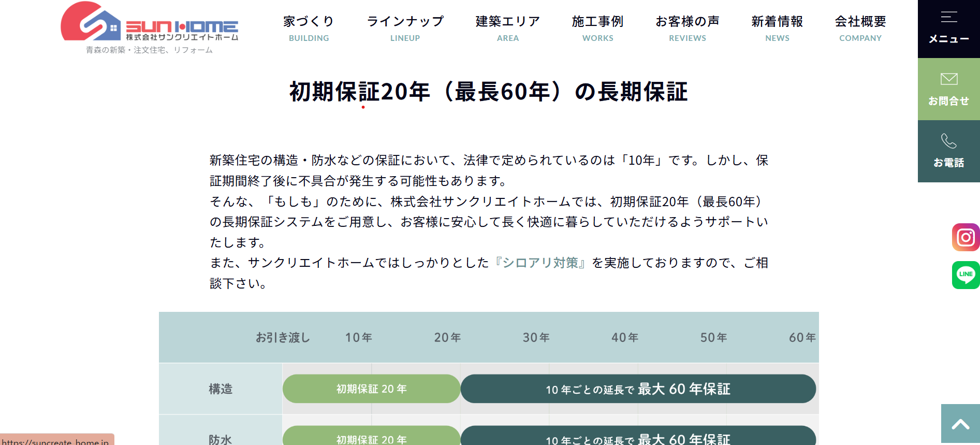Open 施工事例 WORKS page
The width and height of the screenshot is (980, 445).
pos(597,28)
